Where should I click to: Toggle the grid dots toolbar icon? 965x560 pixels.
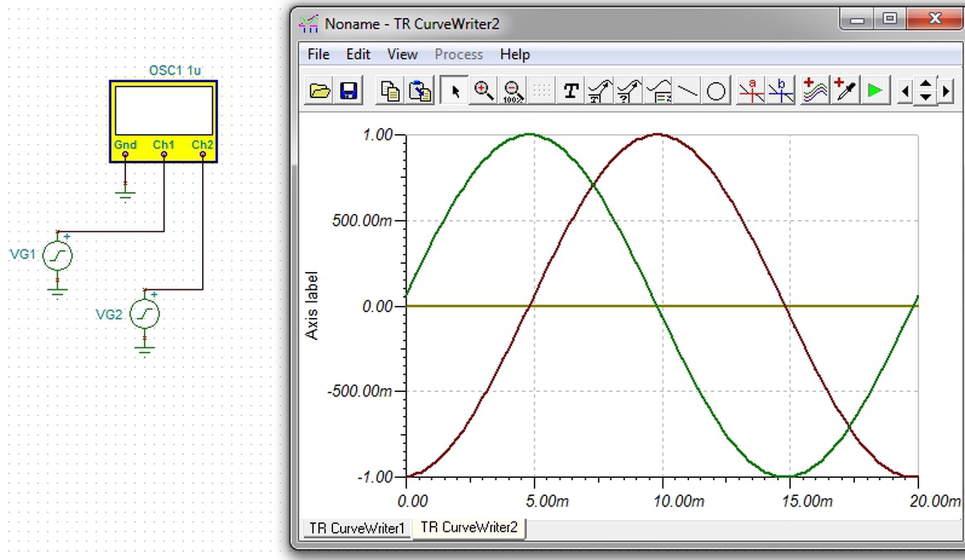tap(541, 91)
